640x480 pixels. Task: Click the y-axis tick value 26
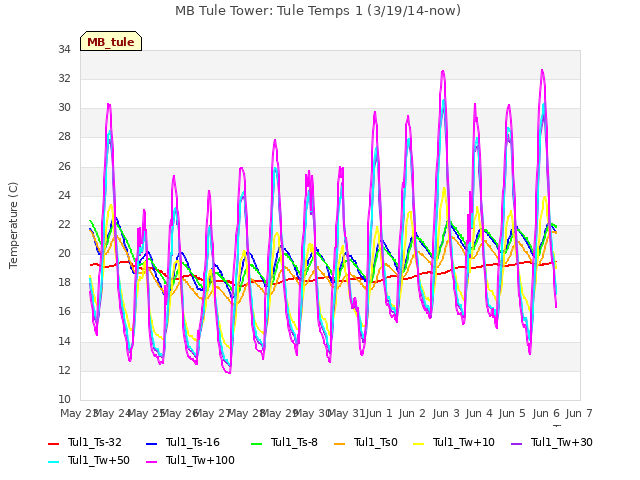coord(64,167)
